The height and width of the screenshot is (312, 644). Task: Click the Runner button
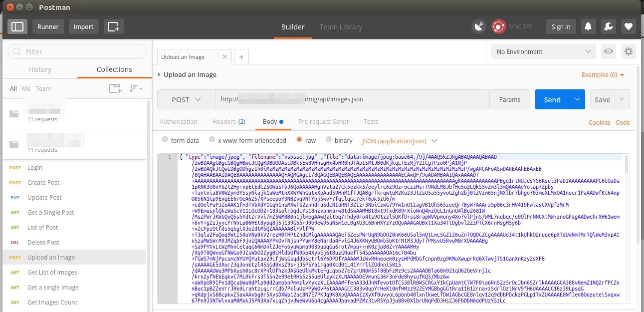point(48,26)
